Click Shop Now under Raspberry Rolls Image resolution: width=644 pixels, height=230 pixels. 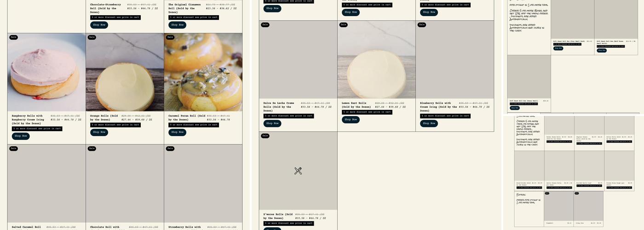pos(21,136)
